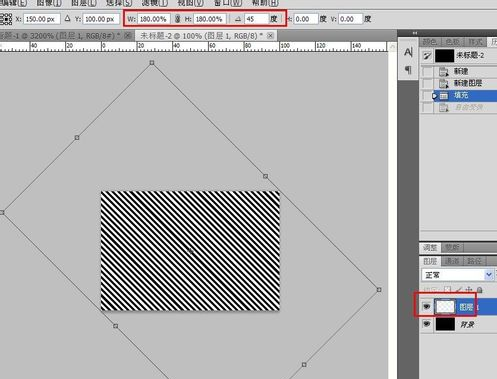Image resolution: width=497 pixels, height=379 pixels.
Task: Click the lock transparent pixels checkerboard icon
Action: [x=448, y=290]
